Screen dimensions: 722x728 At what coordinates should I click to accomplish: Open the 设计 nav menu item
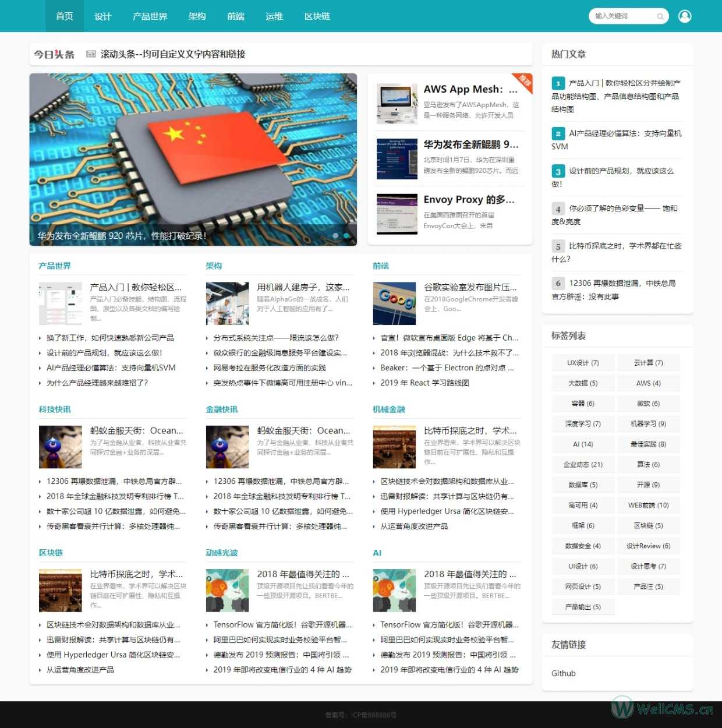point(103,16)
